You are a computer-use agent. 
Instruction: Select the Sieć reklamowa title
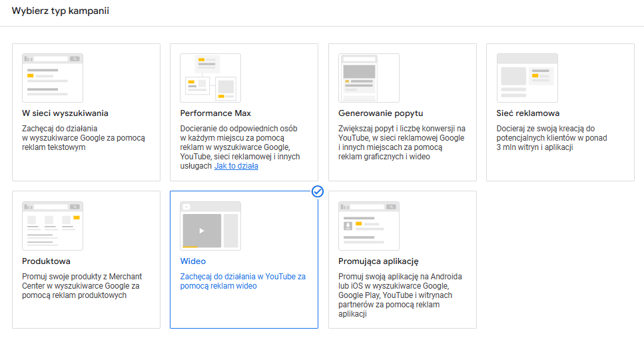coord(527,113)
